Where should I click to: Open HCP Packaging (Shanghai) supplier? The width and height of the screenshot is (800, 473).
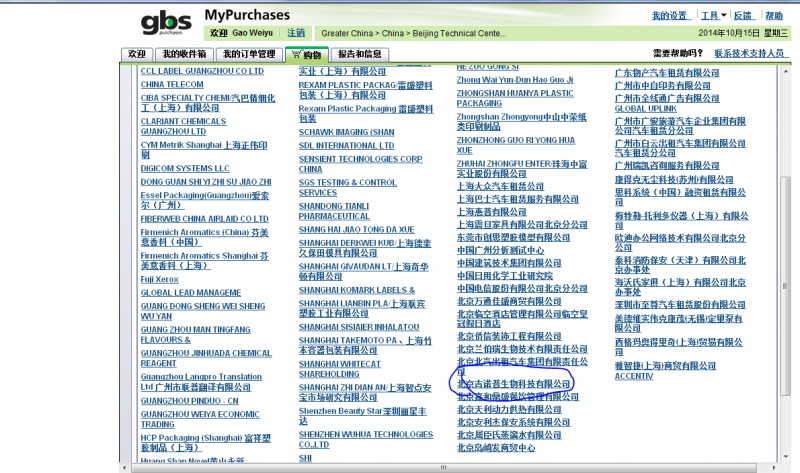point(206,442)
